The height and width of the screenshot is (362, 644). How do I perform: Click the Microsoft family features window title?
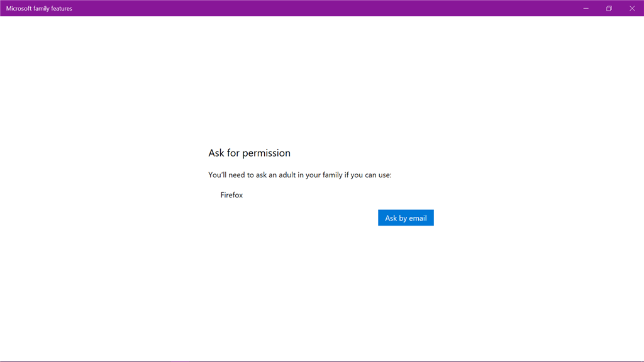(x=39, y=8)
